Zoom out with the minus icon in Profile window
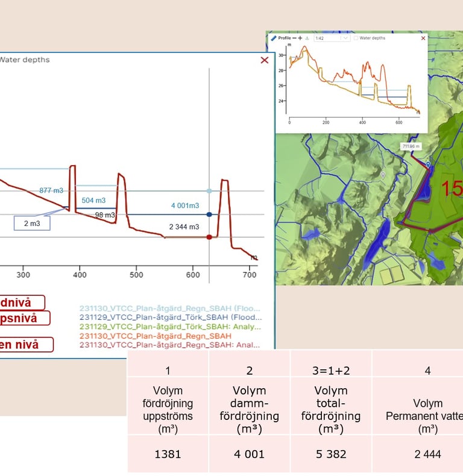 294,38
